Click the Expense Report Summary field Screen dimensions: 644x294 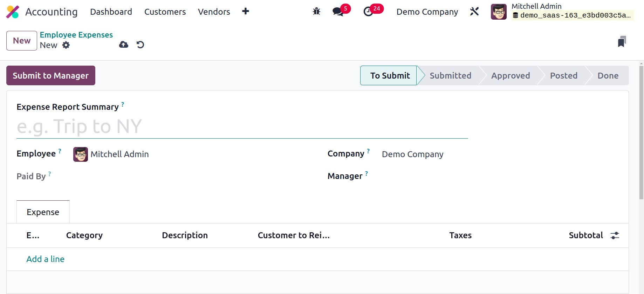242,127
